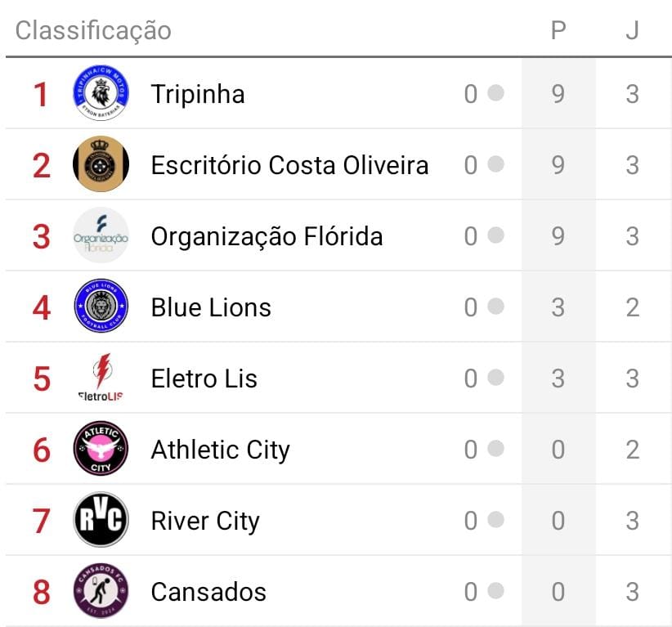Click the Cansados FC purple crest
672x627 pixels.
coord(101,591)
